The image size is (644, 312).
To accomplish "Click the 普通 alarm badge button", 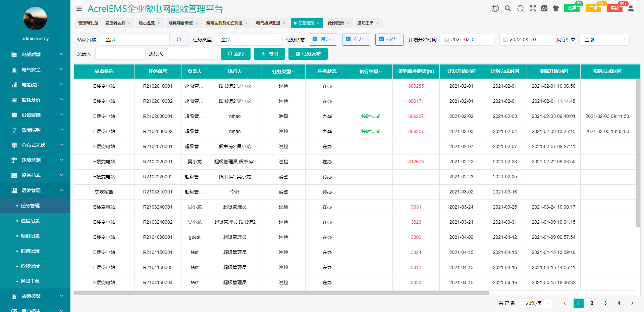I will pyautogui.click(x=572, y=8).
